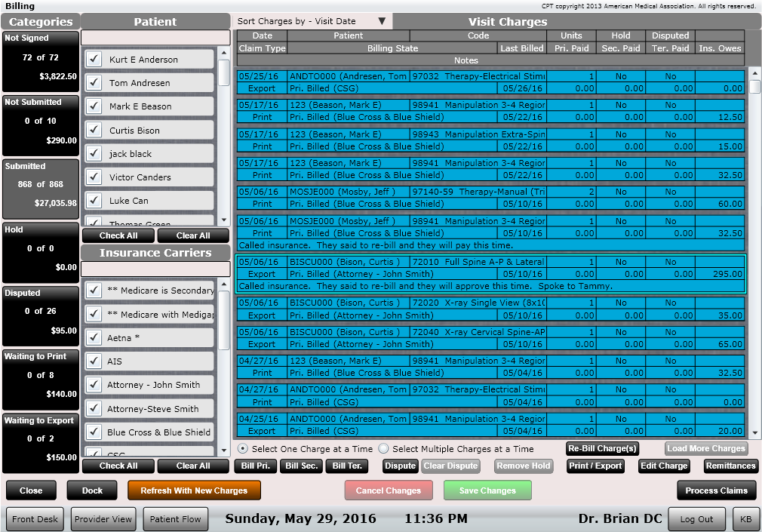Open the Not Signed category

(x=40, y=61)
